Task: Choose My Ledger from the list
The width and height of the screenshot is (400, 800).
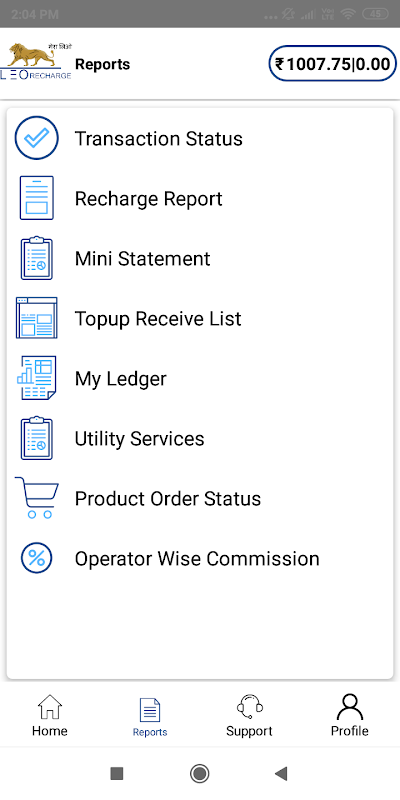Action: pos(120,379)
